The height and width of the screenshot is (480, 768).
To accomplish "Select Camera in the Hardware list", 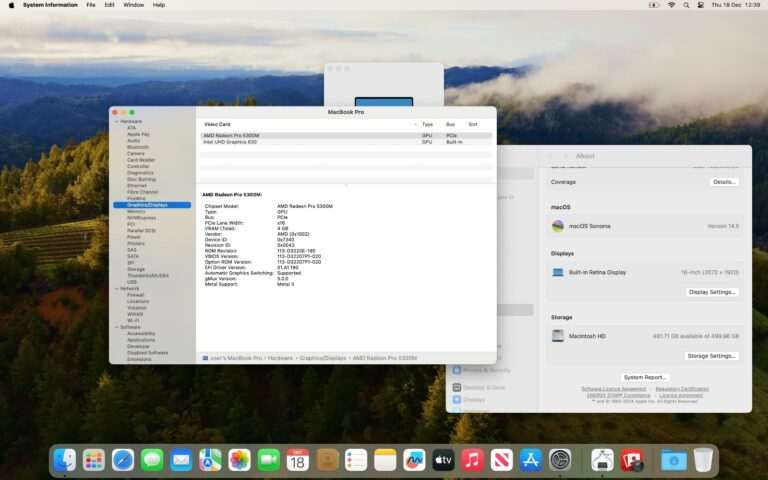I will 136,153.
